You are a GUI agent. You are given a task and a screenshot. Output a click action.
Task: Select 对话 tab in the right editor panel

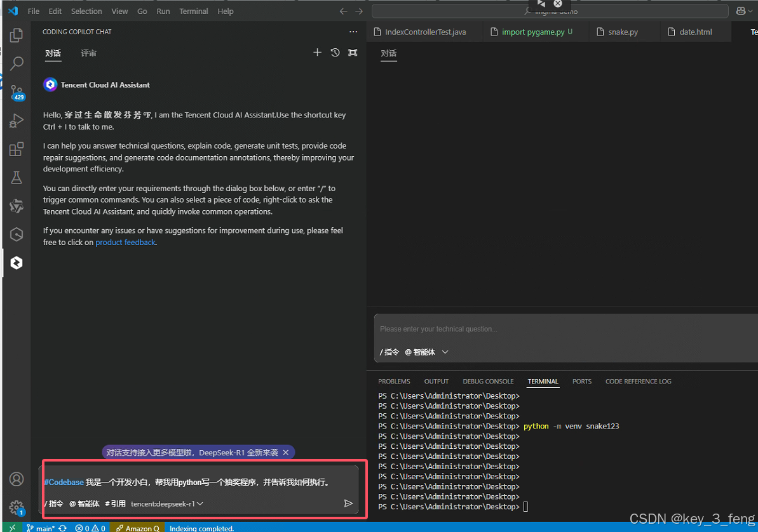pos(389,53)
